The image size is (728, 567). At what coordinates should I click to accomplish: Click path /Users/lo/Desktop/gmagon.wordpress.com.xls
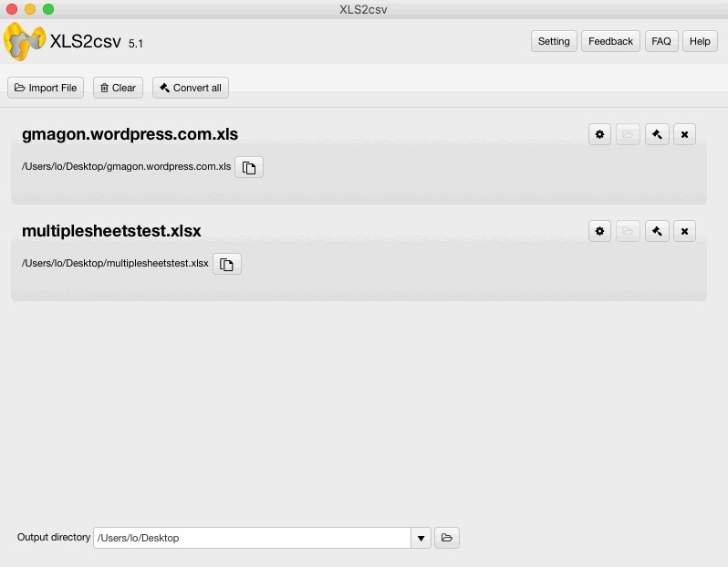(126, 166)
